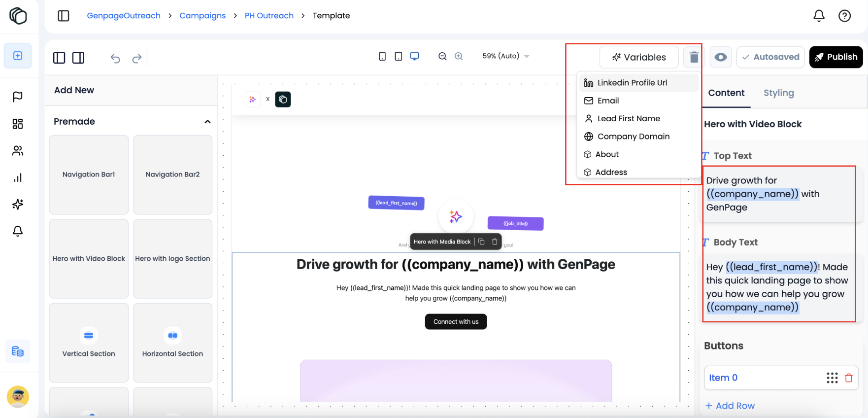Click the add new page icon in sidebar
This screenshot has width=868, height=418.
click(18, 56)
